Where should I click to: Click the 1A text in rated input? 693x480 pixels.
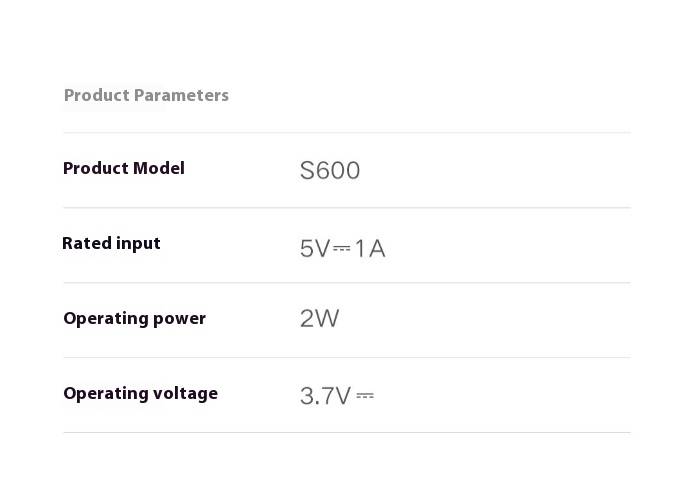point(370,248)
